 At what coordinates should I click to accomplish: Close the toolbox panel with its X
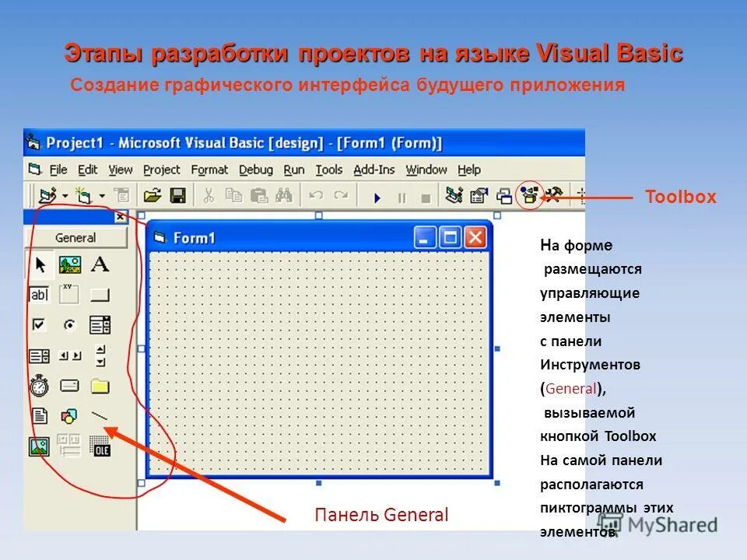click(121, 217)
